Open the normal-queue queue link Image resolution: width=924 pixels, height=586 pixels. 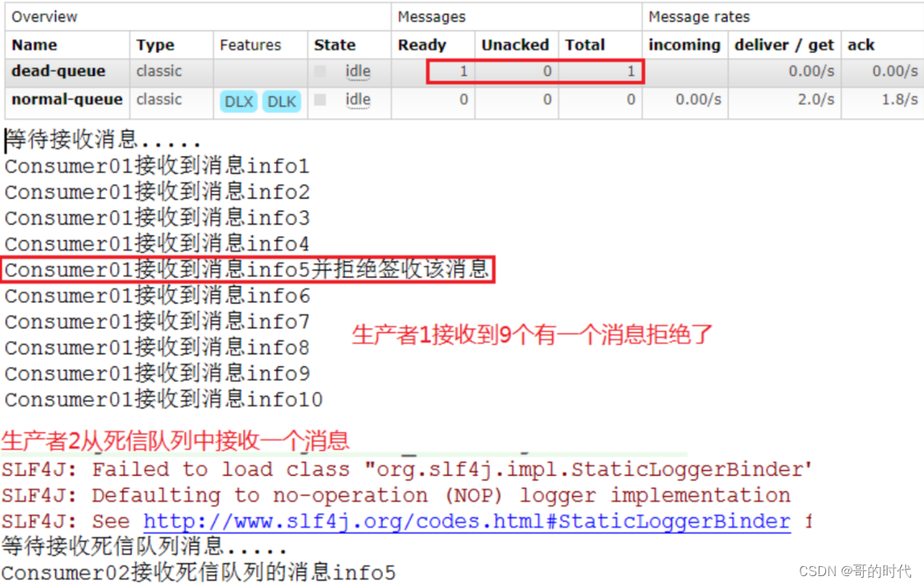tap(67, 100)
